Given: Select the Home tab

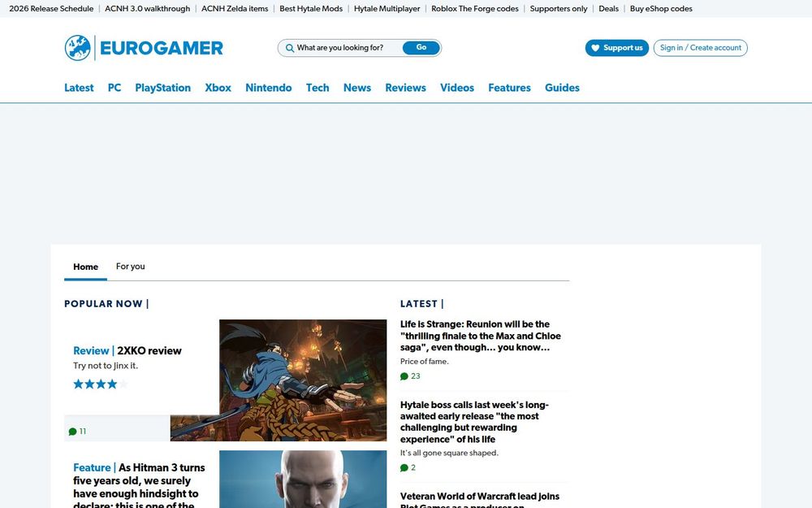Looking at the screenshot, I should 85,267.
